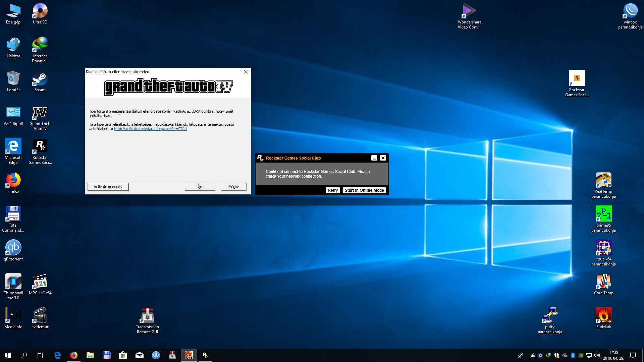Image resolution: width=644 pixels, height=362 pixels.
Task: Open the taskbar clock and date
Action: tap(613, 355)
